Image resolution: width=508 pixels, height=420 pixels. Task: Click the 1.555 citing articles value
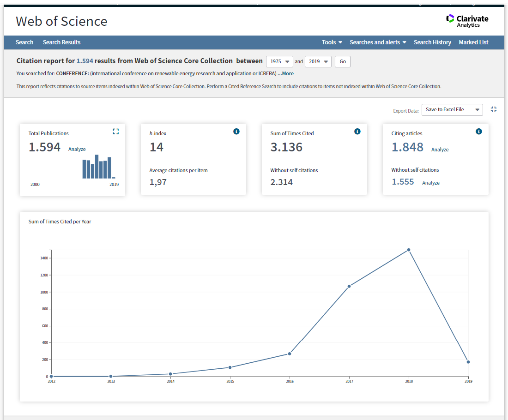403,182
